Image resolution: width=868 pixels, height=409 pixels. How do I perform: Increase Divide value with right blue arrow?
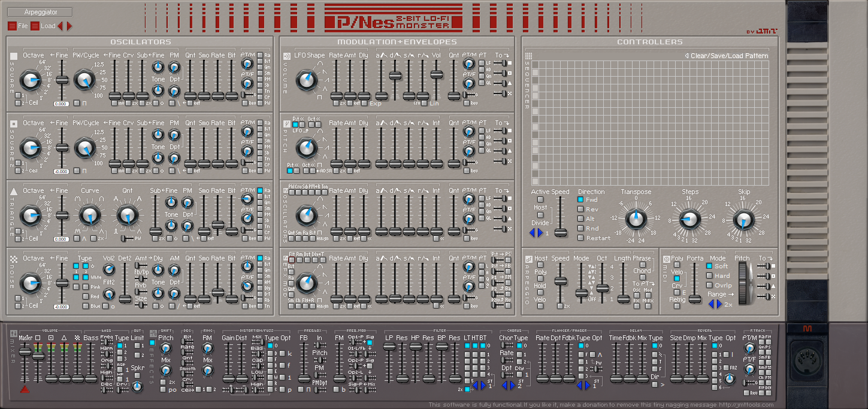click(x=540, y=233)
